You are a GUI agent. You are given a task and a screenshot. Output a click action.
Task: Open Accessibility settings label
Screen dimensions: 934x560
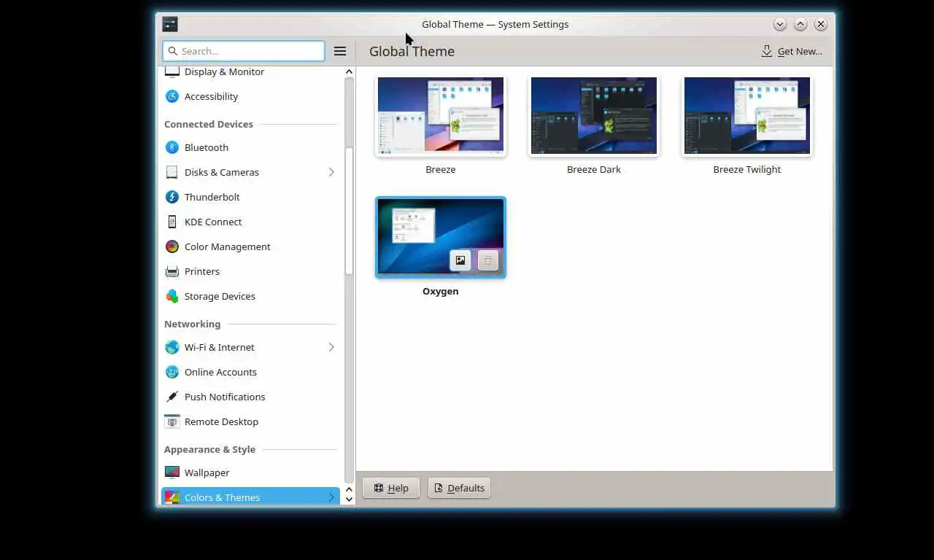coord(212,96)
